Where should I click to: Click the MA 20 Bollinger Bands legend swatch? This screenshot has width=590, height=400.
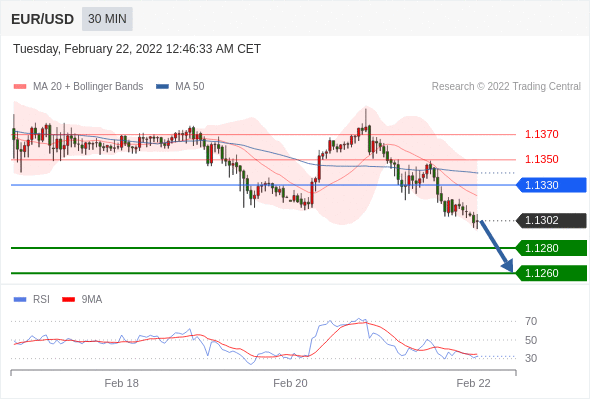(20, 87)
